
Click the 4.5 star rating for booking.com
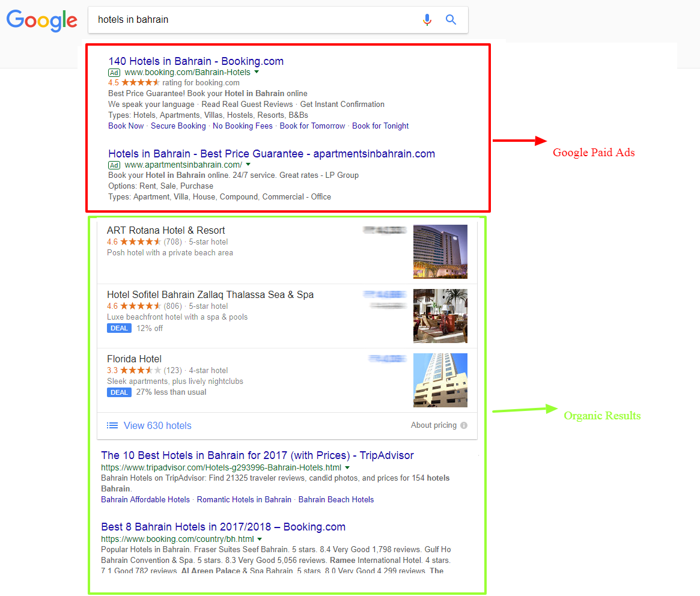(x=134, y=82)
